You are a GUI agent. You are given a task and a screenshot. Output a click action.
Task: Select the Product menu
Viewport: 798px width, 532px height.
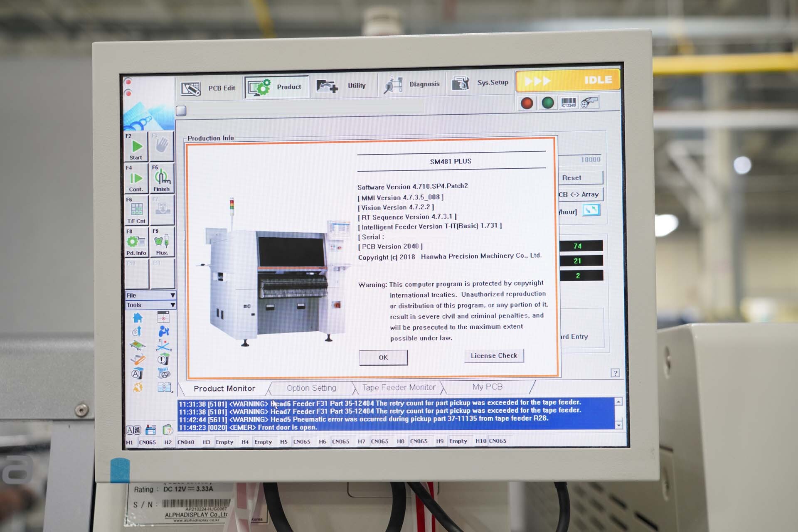[x=276, y=87]
